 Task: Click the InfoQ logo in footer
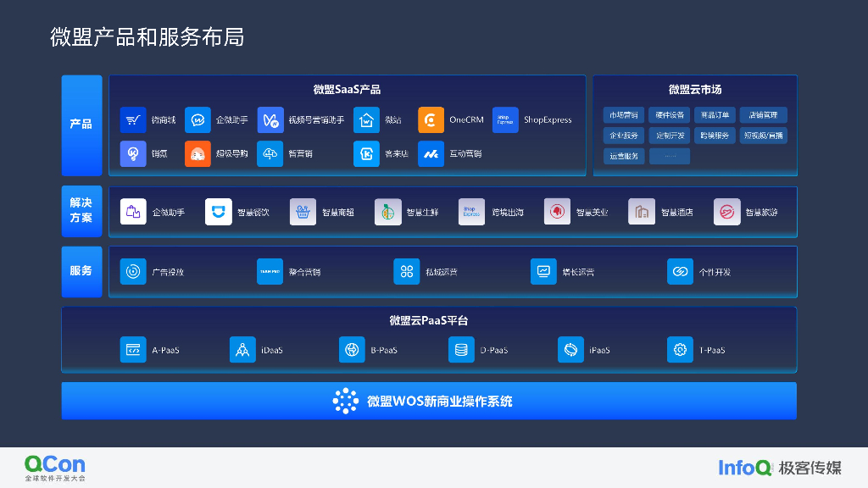pyautogui.click(x=745, y=468)
